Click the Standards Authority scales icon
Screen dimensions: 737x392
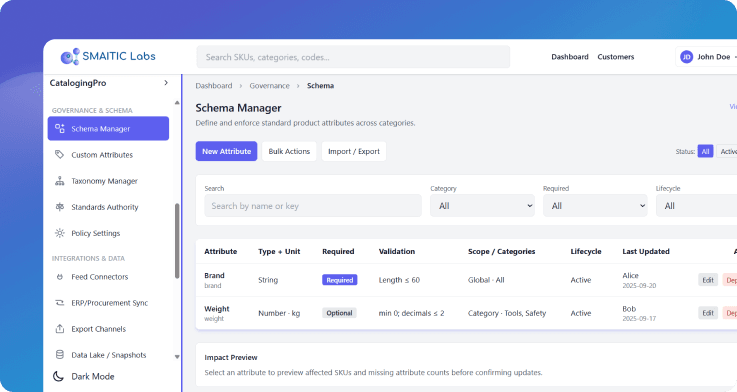(x=59, y=206)
